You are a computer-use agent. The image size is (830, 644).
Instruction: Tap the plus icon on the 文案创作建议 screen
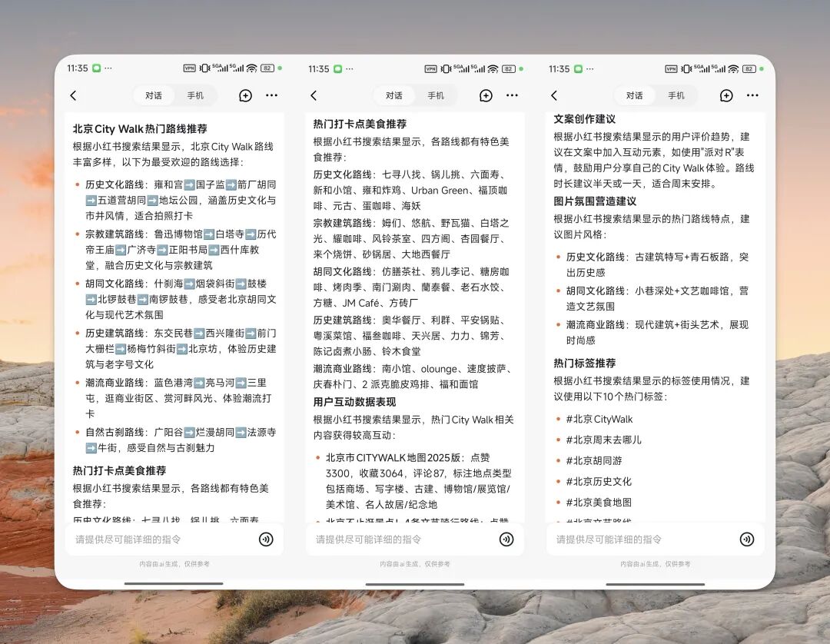pyautogui.click(x=726, y=95)
